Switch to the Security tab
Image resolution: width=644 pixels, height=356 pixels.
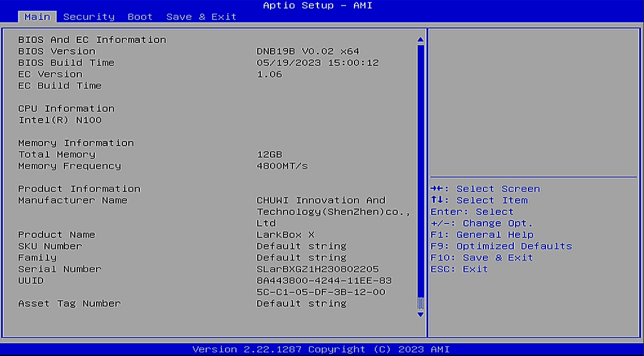89,17
